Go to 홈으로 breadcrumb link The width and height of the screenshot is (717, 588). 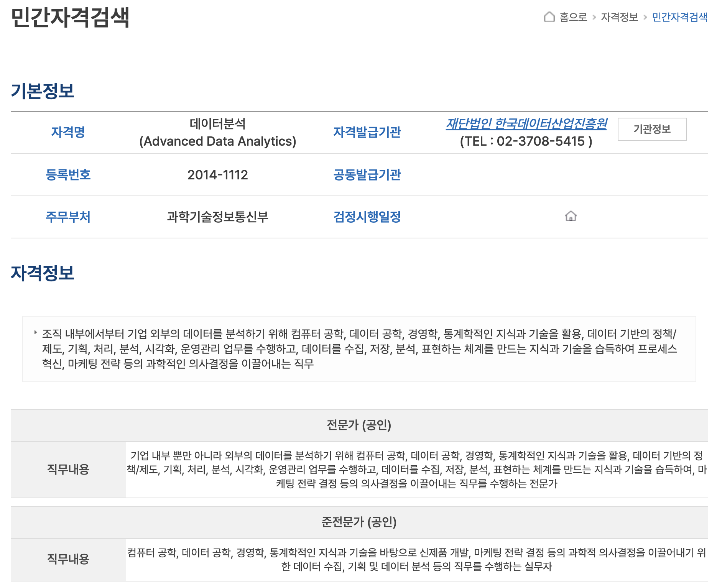pos(573,17)
